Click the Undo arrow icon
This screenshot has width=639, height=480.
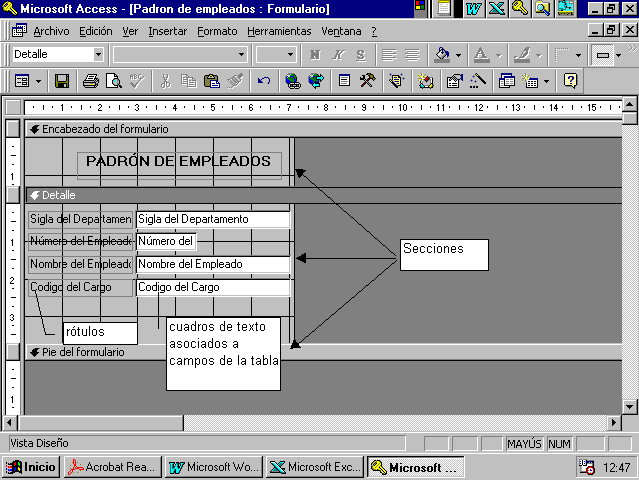coord(264,81)
